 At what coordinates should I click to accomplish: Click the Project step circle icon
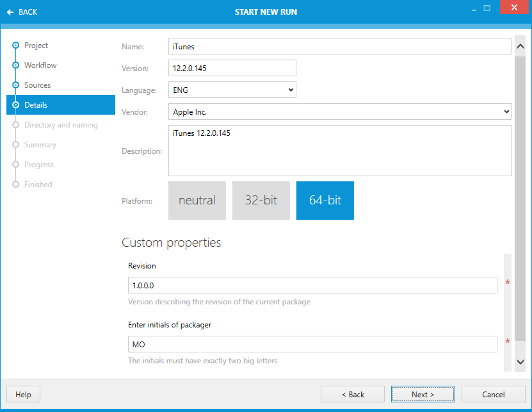coord(15,45)
